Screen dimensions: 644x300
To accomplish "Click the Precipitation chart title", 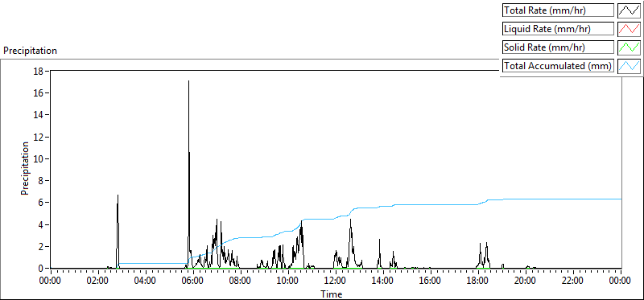I will [30, 51].
